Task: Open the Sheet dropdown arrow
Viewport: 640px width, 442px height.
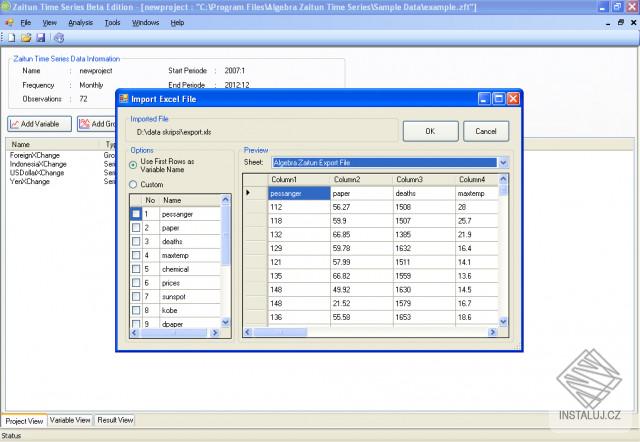Action: [503, 162]
